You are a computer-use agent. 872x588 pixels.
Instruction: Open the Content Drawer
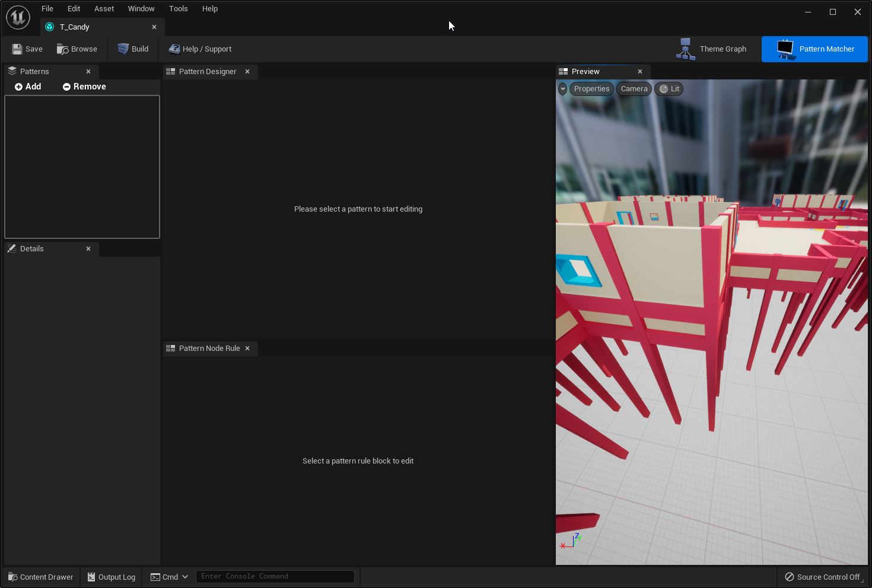click(x=40, y=577)
